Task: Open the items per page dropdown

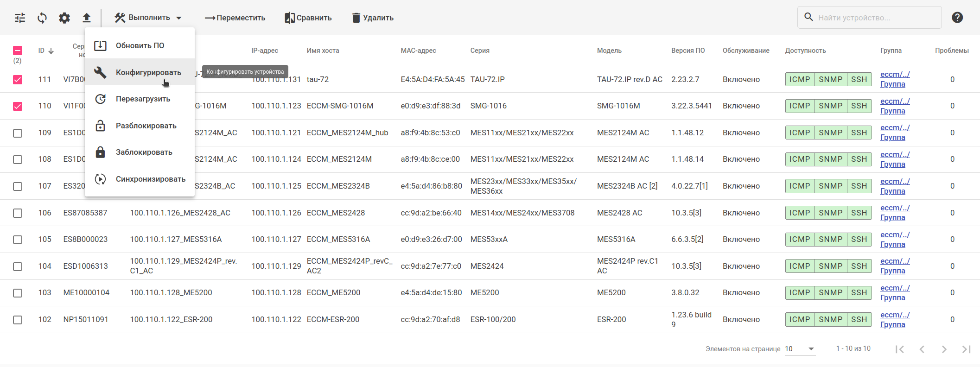Action: click(800, 349)
